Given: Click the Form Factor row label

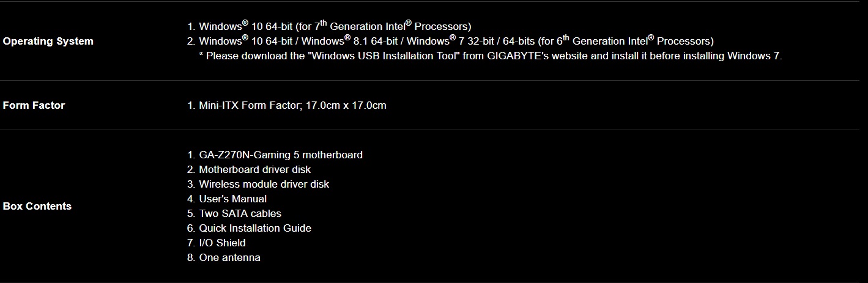Looking at the screenshot, I should point(34,105).
